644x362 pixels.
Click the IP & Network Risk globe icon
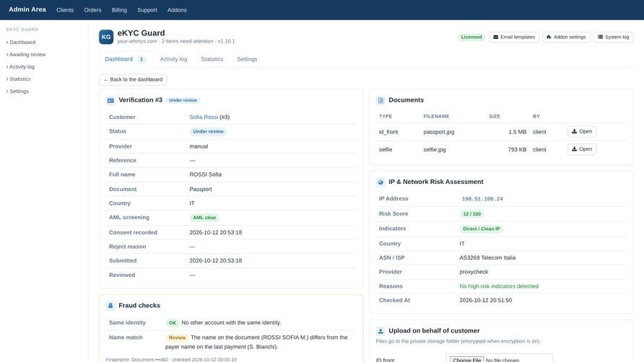pos(380,182)
